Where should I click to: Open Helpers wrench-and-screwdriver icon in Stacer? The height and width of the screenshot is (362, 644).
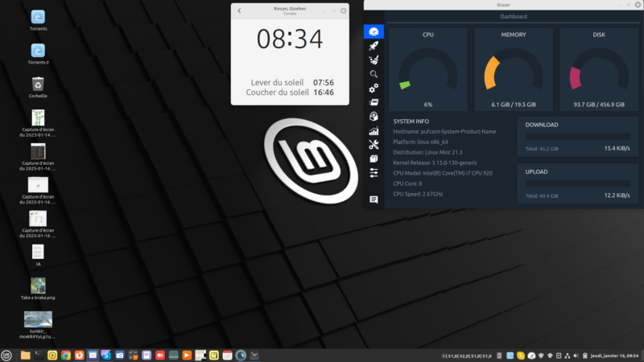coord(374,145)
